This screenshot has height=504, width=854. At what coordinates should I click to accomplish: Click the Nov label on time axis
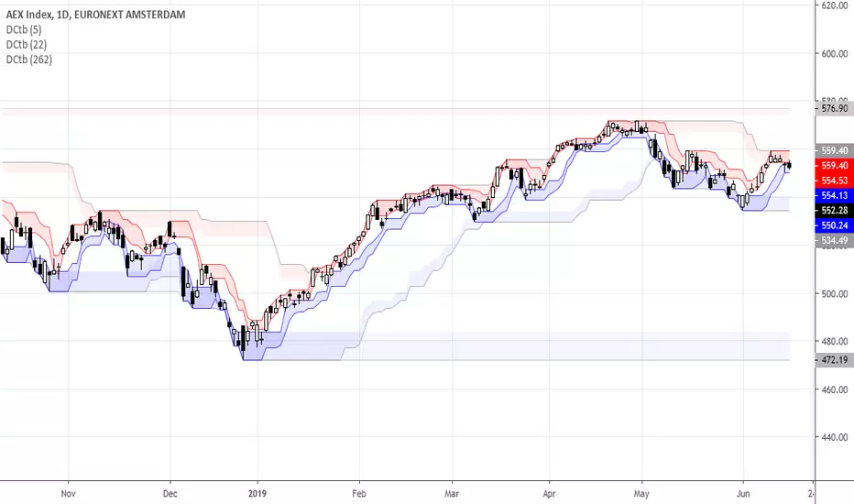(x=68, y=494)
